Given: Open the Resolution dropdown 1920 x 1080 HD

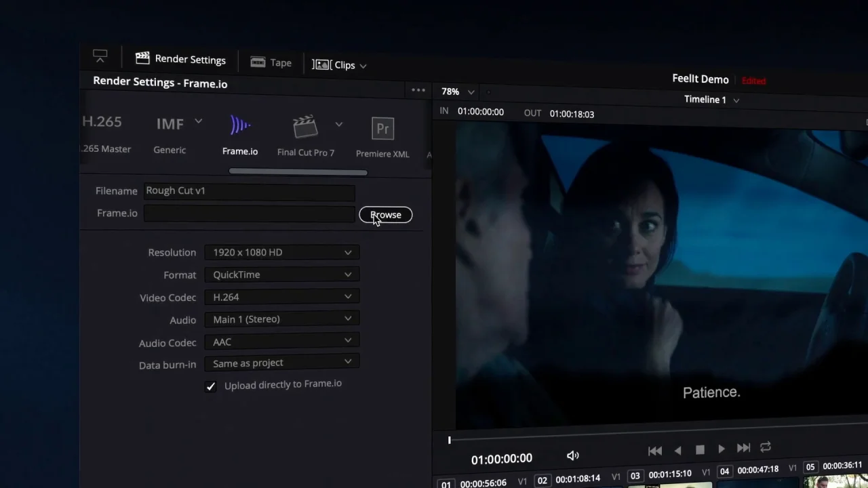Looking at the screenshot, I should [x=281, y=252].
